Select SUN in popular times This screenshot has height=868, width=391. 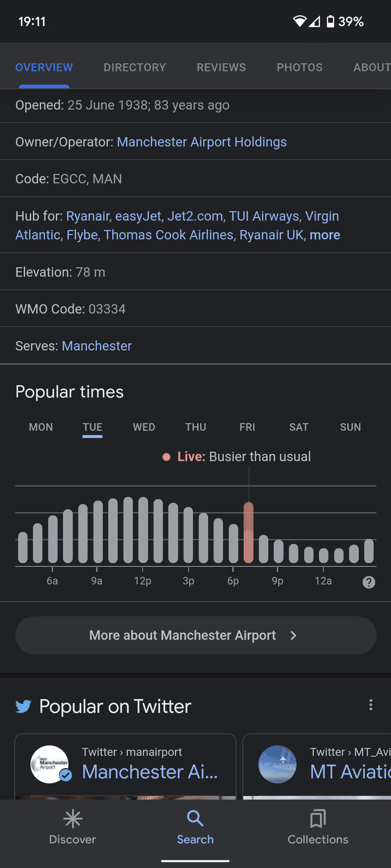tap(350, 427)
